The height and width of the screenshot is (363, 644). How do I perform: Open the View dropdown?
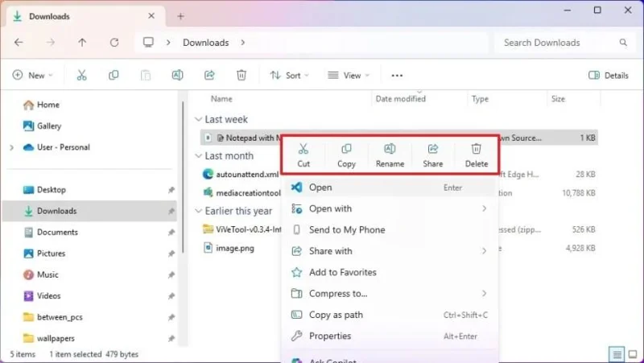[x=349, y=75]
